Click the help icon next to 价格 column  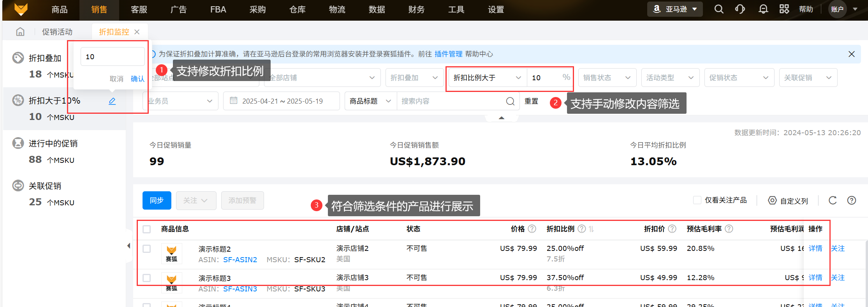tap(532, 229)
